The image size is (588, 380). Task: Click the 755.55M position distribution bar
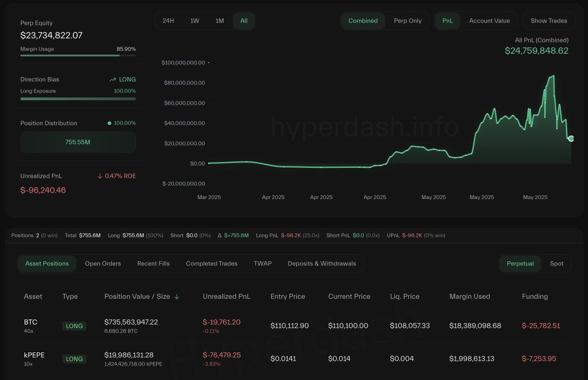(x=77, y=142)
